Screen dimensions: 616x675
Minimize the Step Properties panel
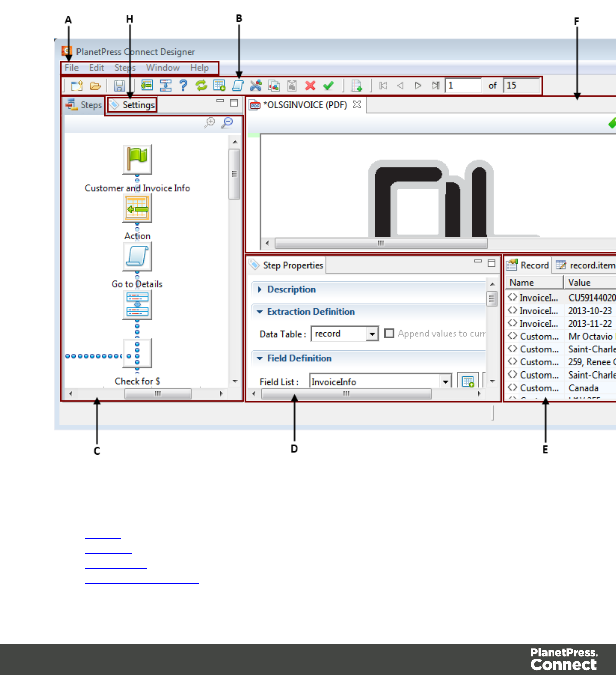click(478, 261)
